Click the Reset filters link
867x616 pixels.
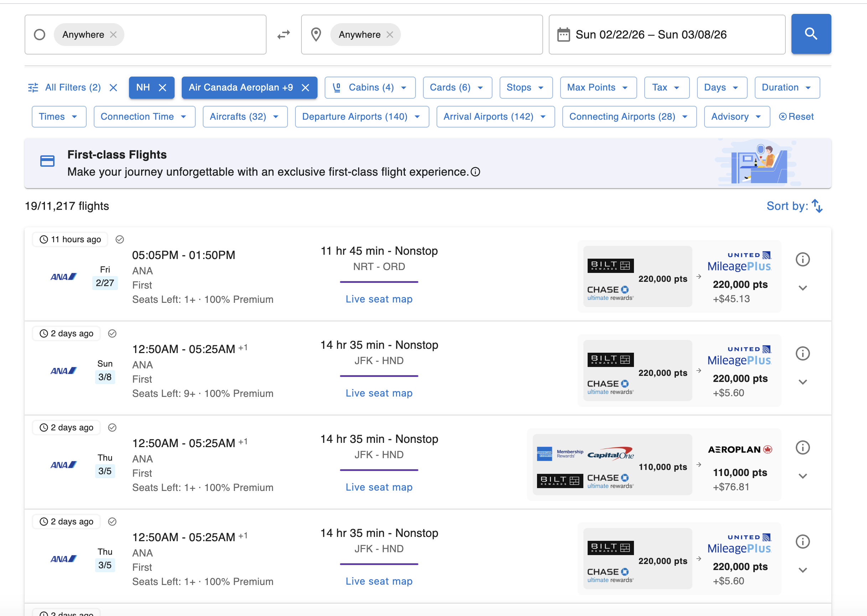tap(796, 117)
